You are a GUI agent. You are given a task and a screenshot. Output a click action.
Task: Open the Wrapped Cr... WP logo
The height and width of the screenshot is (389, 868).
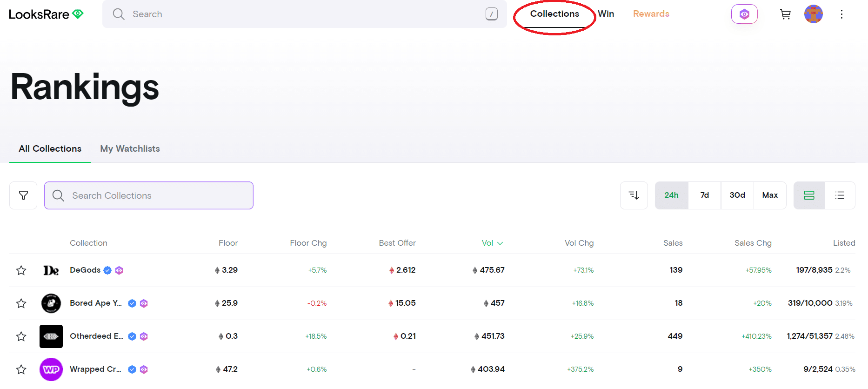tap(51, 369)
